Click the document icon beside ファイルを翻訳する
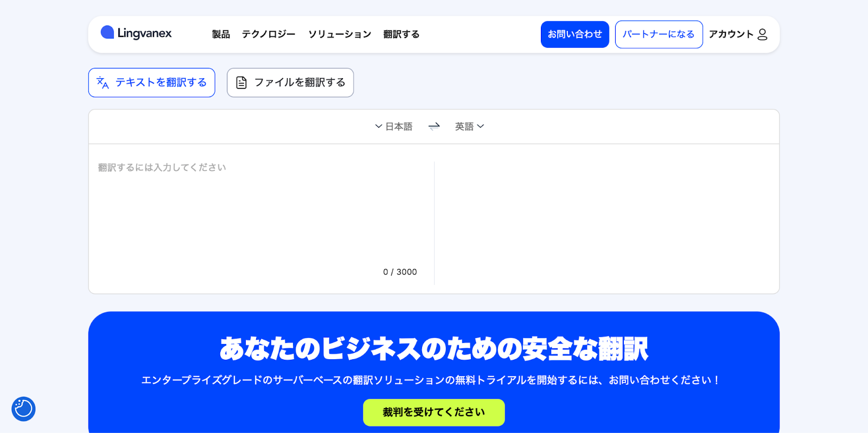The image size is (868, 433). pyautogui.click(x=241, y=82)
